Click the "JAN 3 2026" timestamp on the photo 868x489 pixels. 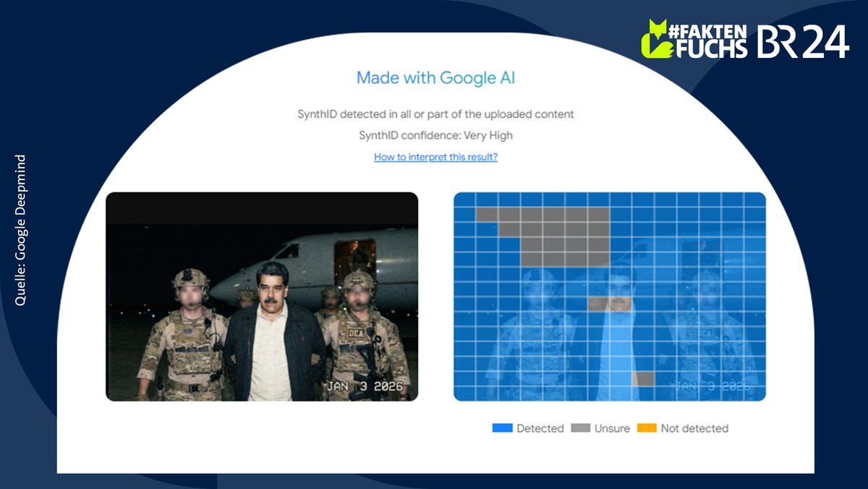click(x=365, y=388)
